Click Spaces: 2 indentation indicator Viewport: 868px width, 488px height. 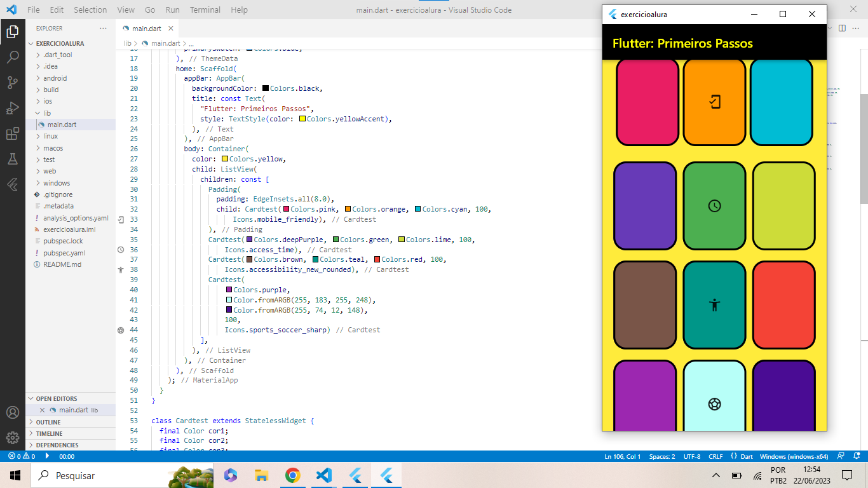pyautogui.click(x=662, y=456)
